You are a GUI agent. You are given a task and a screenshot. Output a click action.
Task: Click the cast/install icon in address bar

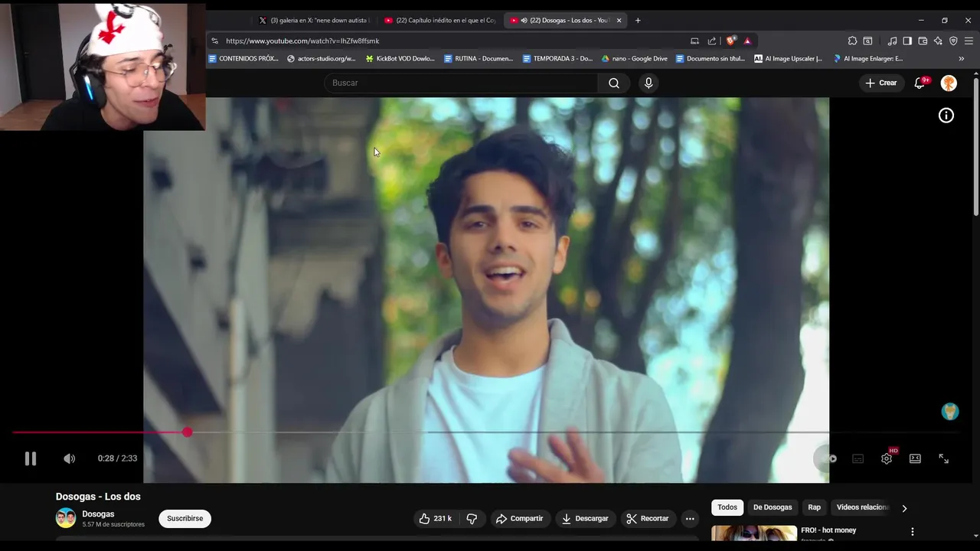point(694,41)
